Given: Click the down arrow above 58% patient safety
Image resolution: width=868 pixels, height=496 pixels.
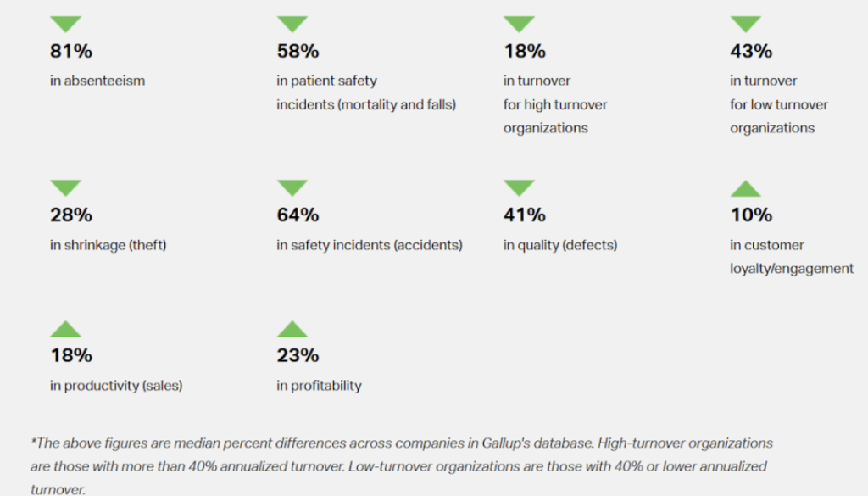Looking at the screenshot, I should 292,24.
